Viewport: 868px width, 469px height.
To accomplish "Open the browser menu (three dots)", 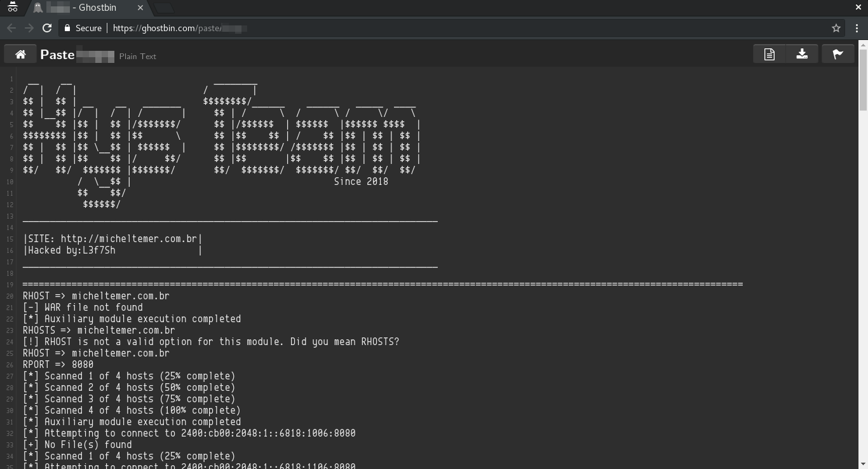I will click(857, 28).
